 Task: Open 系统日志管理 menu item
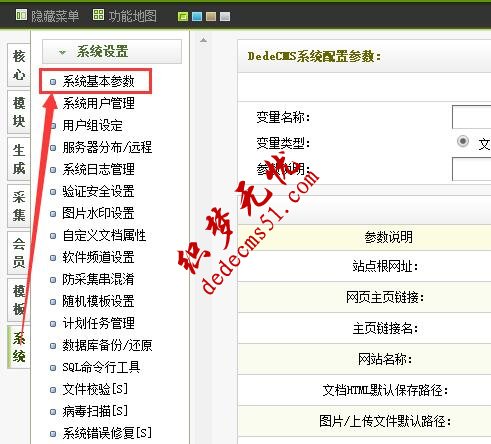[98, 169]
